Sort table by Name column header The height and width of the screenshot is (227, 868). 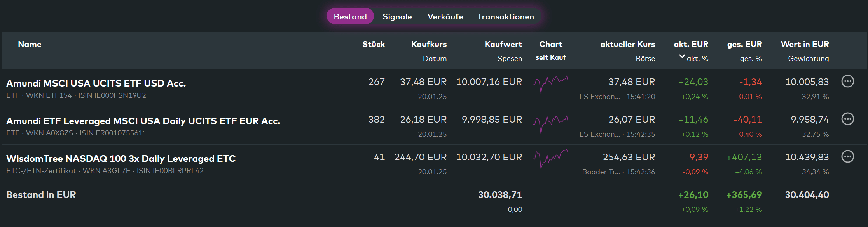[x=30, y=44]
